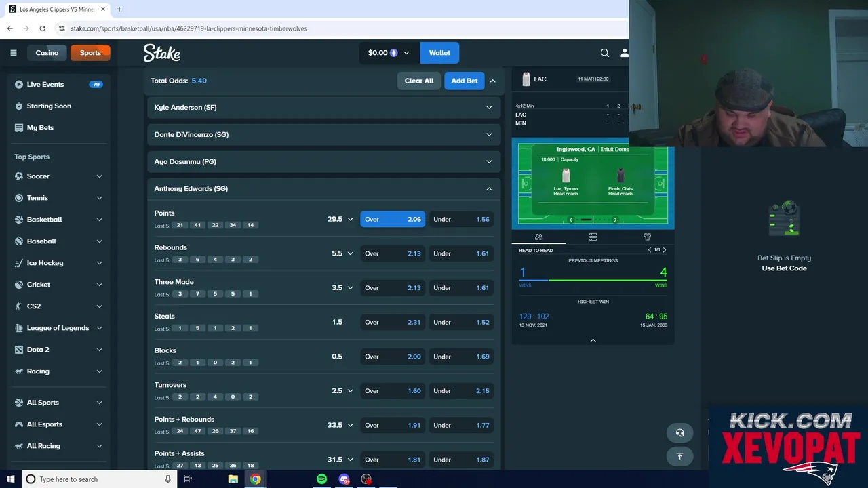Open the site search icon
868x488 pixels.
pyautogui.click(x=605, y=53)
